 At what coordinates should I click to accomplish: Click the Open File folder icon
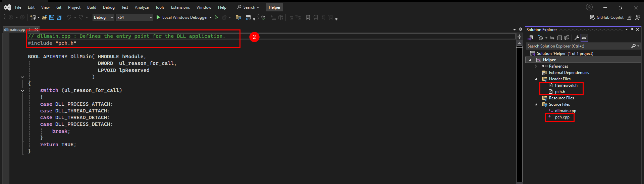[x=44, y=17]
